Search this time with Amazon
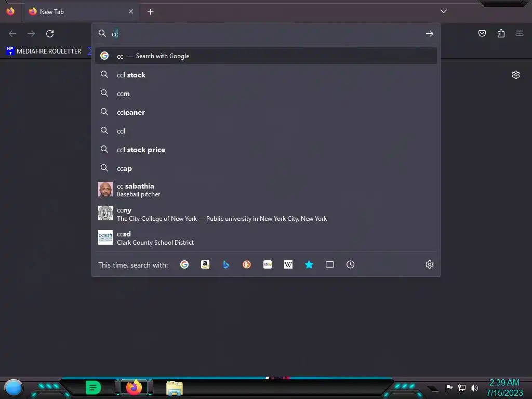 [205, 264]
